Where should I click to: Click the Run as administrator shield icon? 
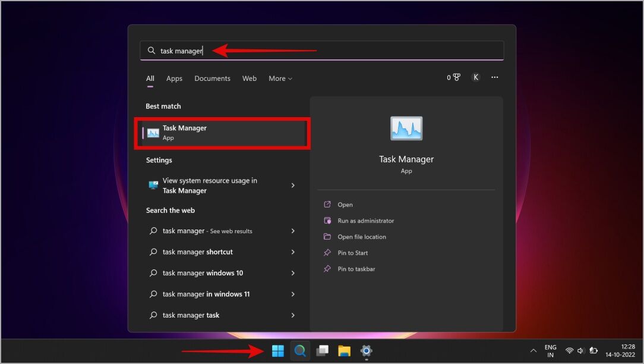[327, 221]
